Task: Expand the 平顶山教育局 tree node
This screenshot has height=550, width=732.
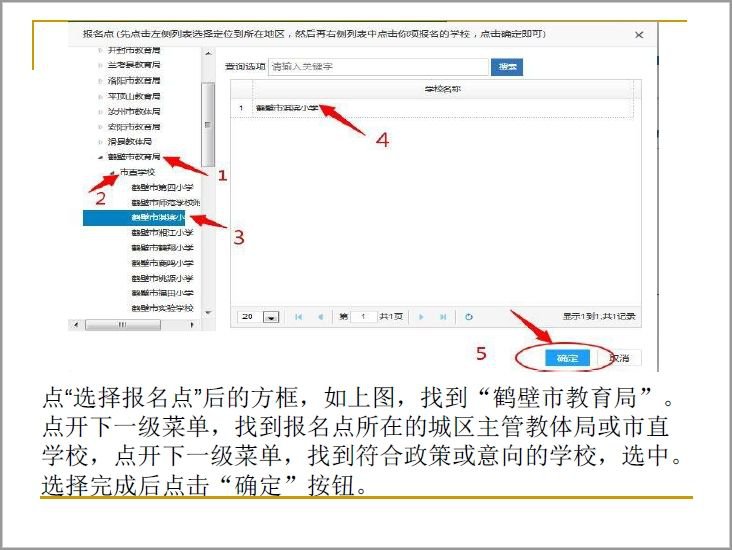Action: coord(100,97)
